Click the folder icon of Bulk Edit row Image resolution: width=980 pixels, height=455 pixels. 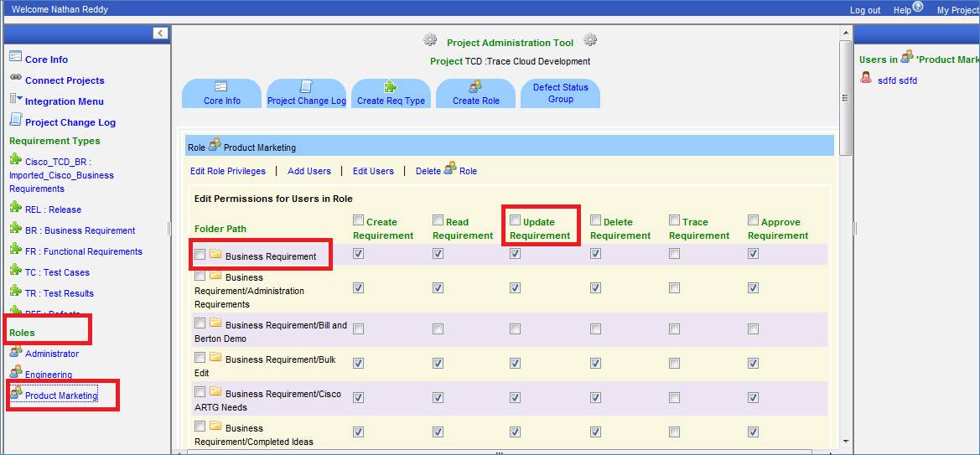click(215, 358)
